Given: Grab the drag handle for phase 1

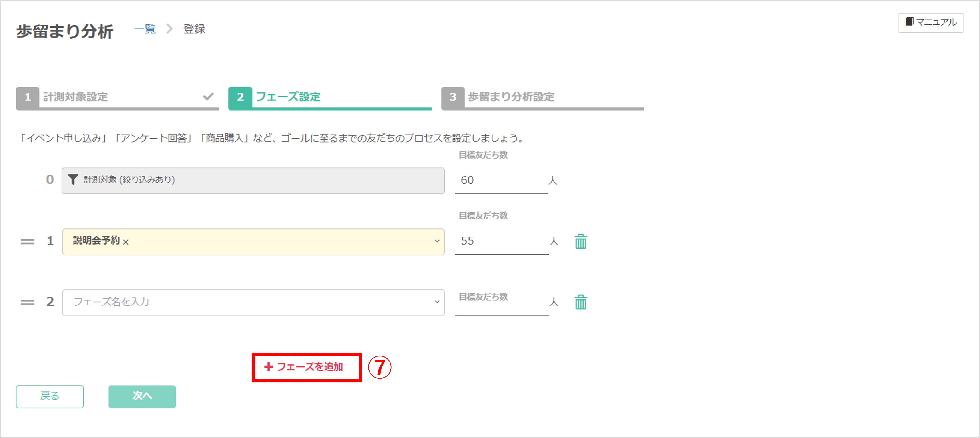Looking at the screenshot, I should (x=27, y=241).
